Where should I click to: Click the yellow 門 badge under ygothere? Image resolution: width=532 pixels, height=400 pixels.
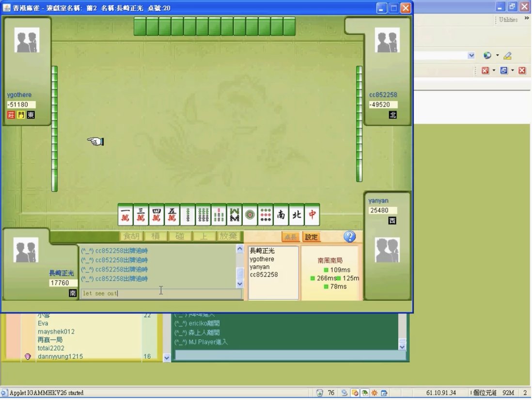[21, 115]
